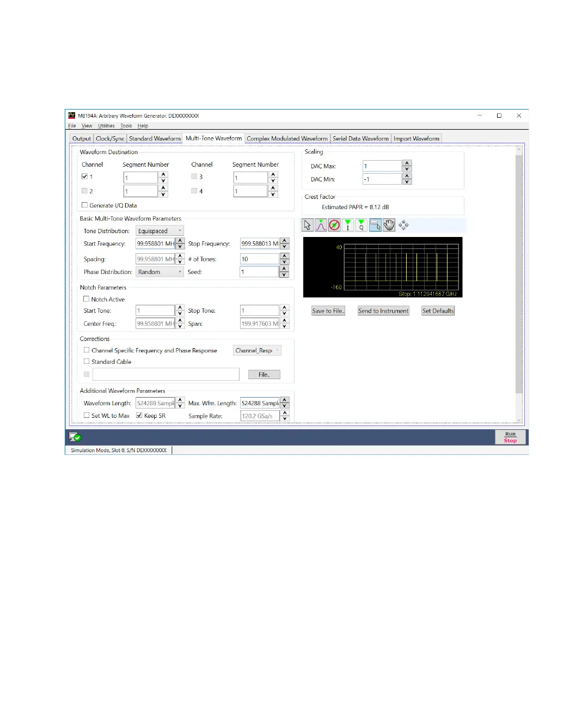Viewport: 588px width, 706px height.
Task: Increase the Stop Frequency value
Action: pos(284,241)
